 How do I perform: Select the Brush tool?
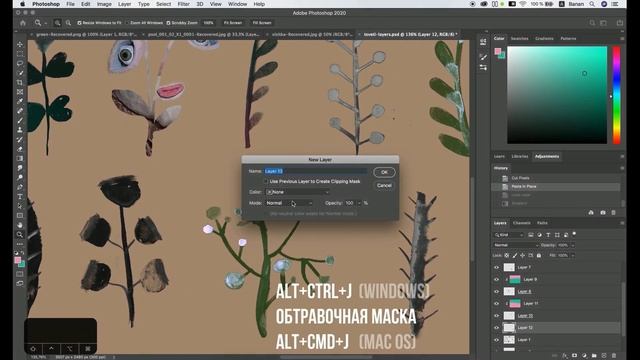click(x=20, y=120)
